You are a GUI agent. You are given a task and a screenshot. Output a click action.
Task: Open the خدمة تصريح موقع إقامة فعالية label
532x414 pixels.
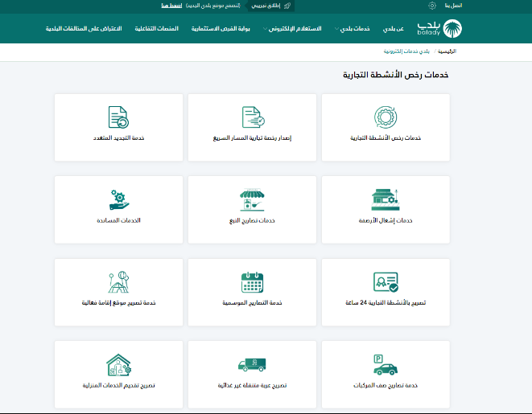click(x=119, y=302)
